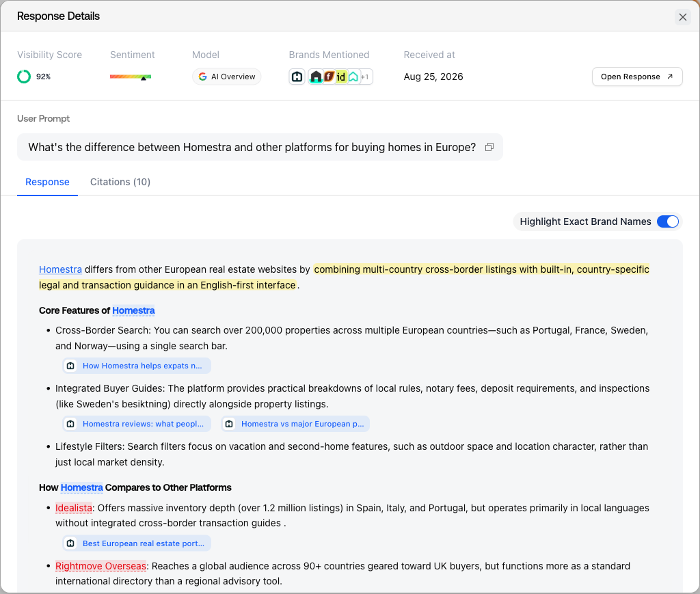Viewport: 700px width, 594px height.
Task: Click the Lifestyle Filters bullet text
Action: [x=352, y=455]
